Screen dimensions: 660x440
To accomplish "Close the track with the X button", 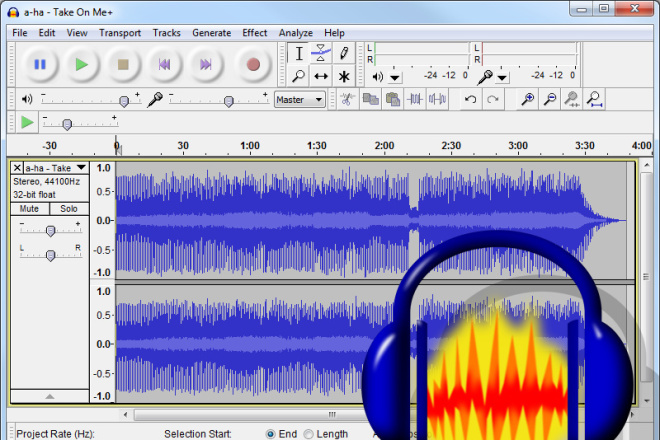I will 17,168.
